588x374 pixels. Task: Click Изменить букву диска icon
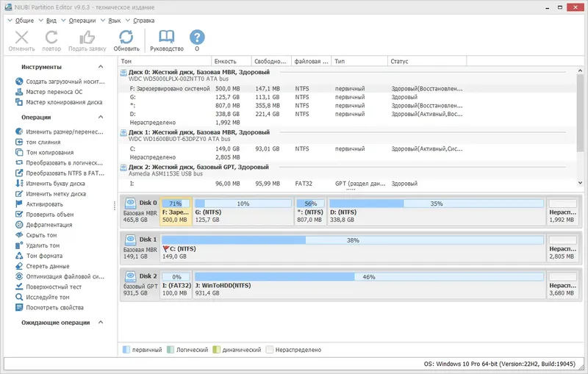19,183
